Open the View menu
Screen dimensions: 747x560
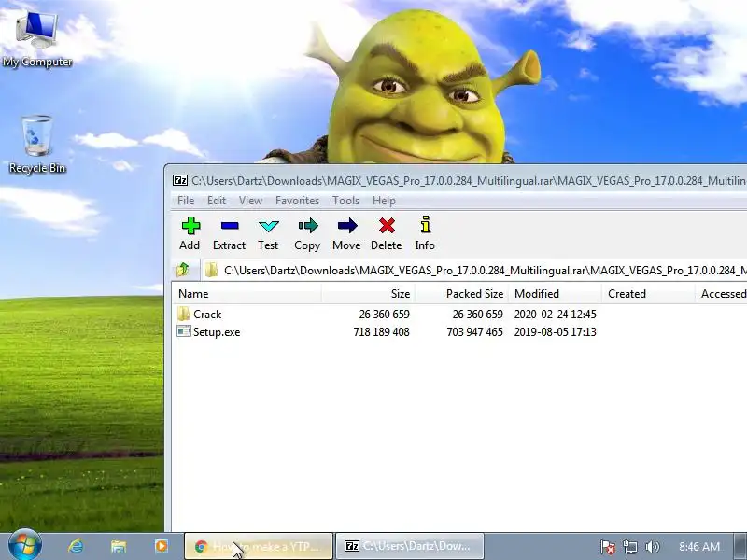(x=250, y=201)
